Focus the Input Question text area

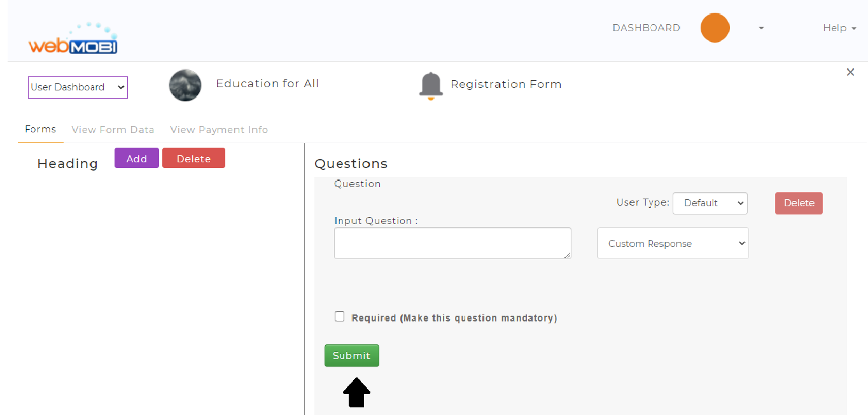click(452, 243)
